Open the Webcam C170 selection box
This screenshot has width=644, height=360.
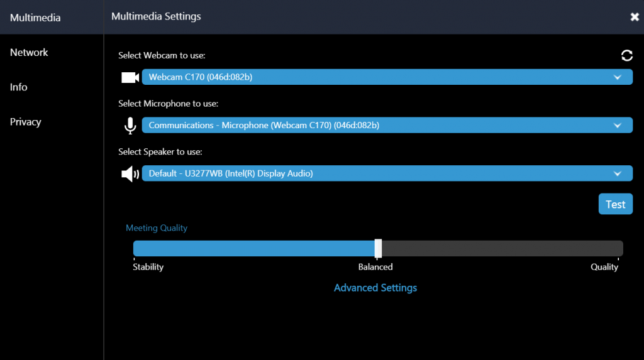tap(387, 77)
